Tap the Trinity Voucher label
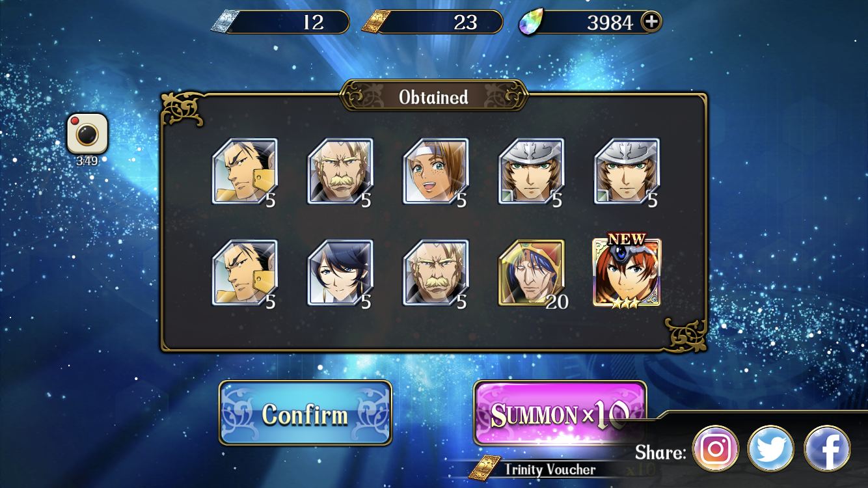Screen dimensions: 868x488 (x=549, y=468)
